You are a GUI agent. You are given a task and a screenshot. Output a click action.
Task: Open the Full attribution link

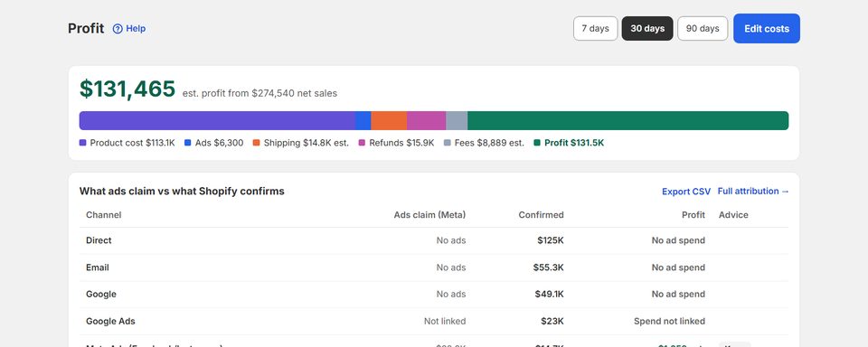(x=753, y=191)
